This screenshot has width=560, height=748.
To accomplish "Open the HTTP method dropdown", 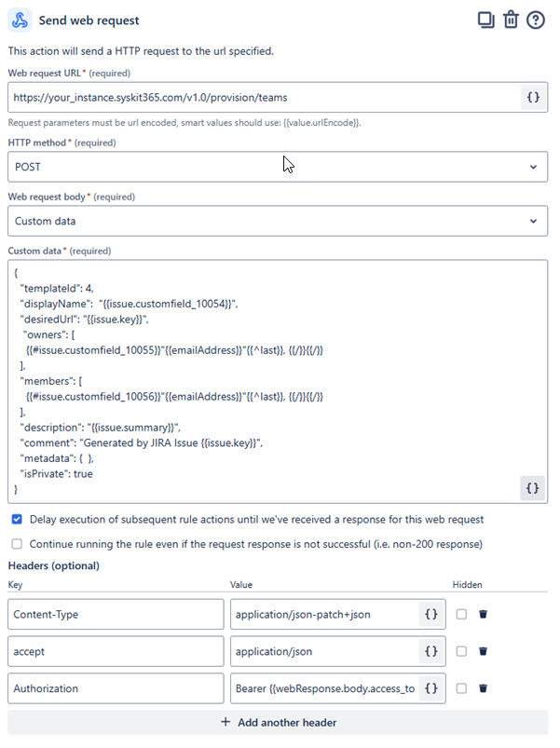I will [278, 167].
